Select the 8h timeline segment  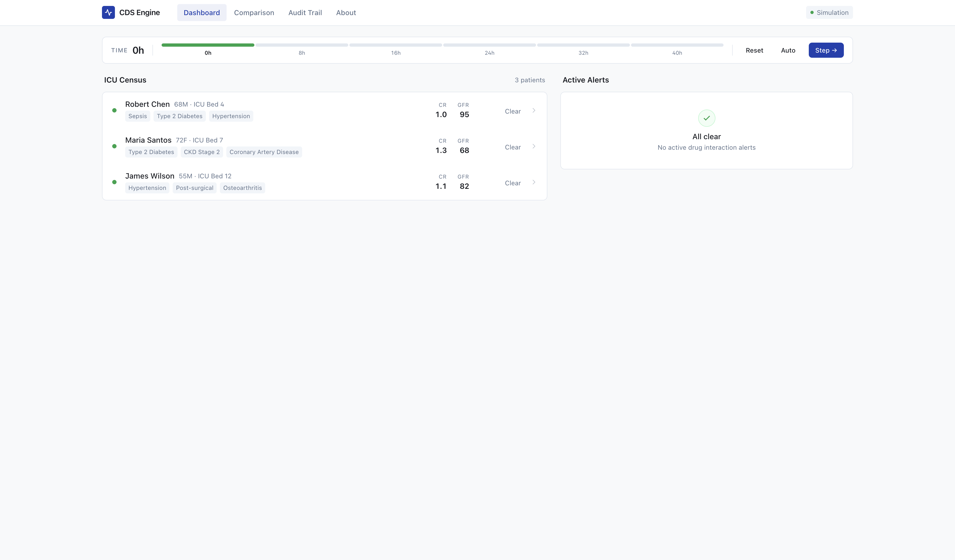302,46
